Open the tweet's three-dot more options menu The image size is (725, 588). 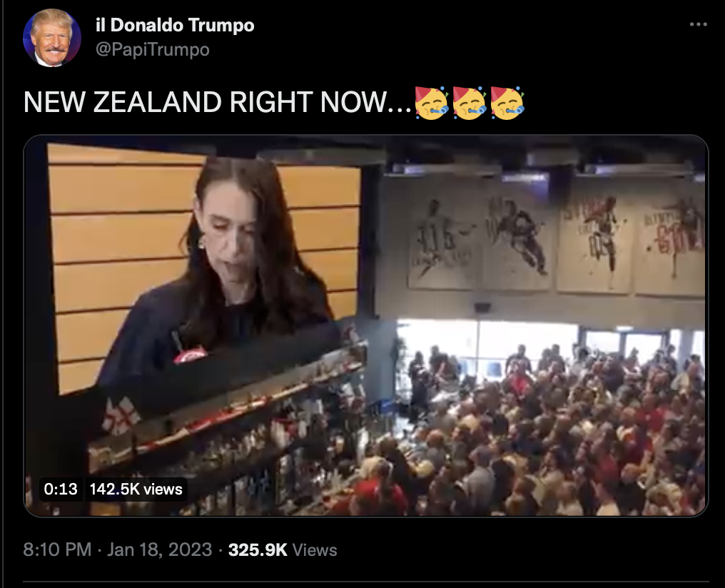pos(698,24)
